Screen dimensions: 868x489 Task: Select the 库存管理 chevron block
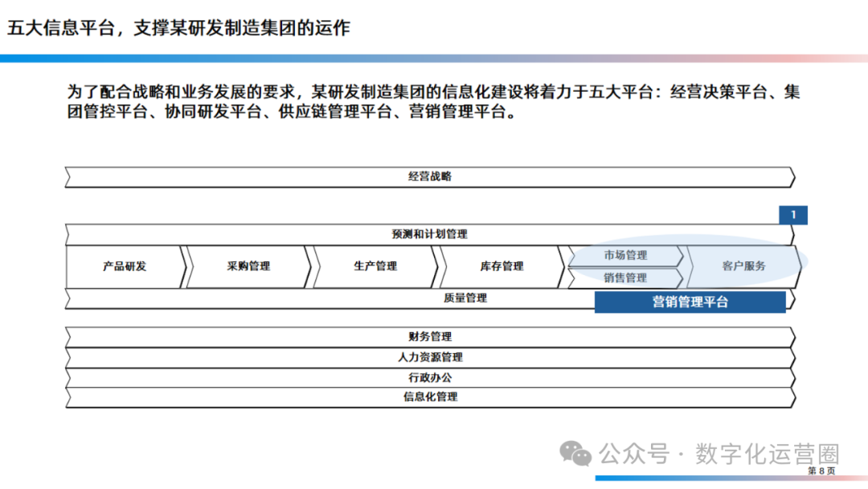(x=502, y=266)
